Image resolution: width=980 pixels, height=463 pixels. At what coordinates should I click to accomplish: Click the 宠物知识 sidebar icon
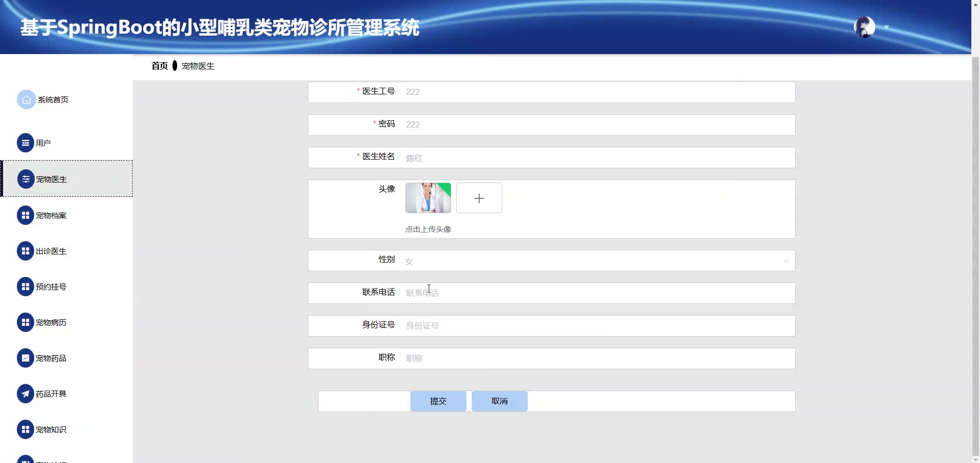[26, 429]
